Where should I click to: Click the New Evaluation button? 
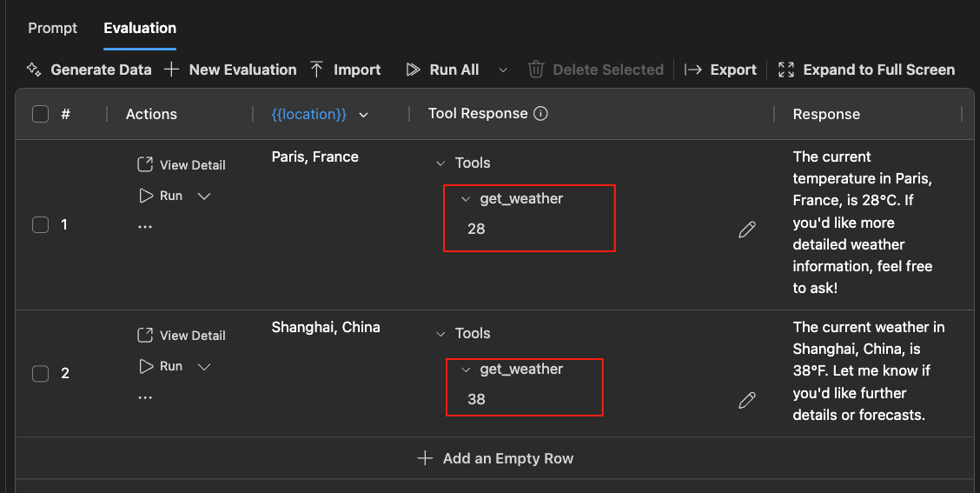coord(231,70)
